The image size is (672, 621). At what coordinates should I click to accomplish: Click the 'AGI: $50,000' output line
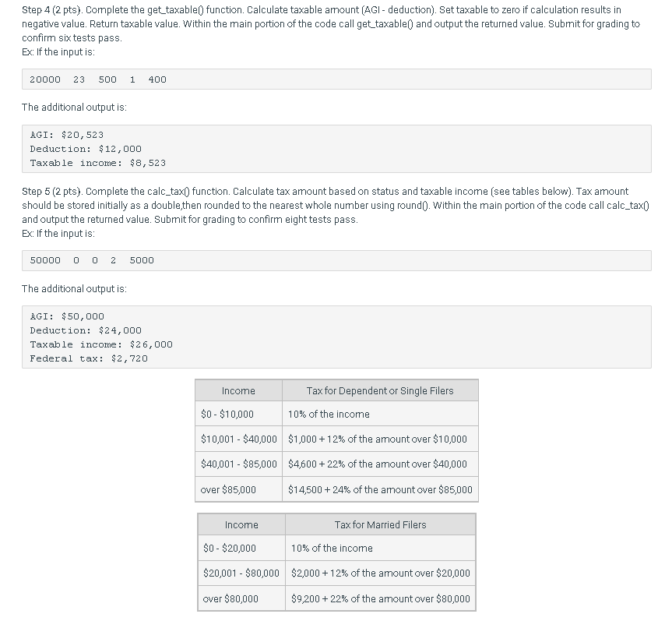point(67,316)
